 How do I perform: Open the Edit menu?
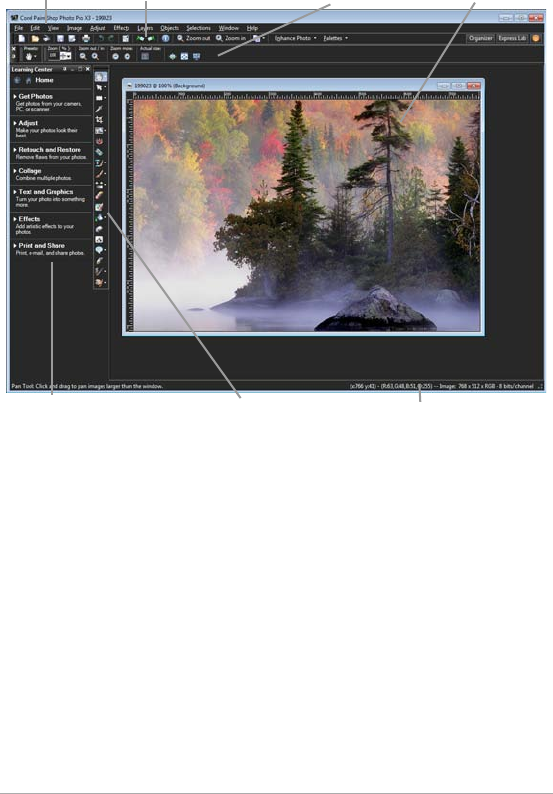[35, 28]
